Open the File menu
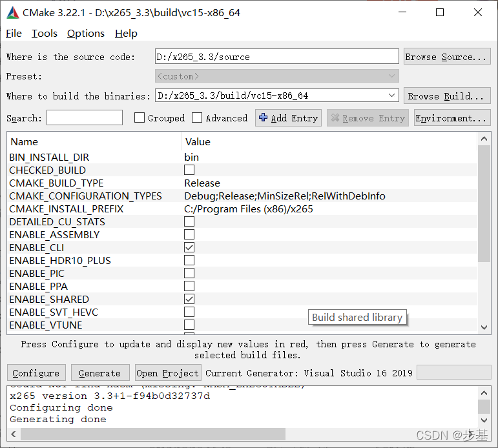 [14, 34]
